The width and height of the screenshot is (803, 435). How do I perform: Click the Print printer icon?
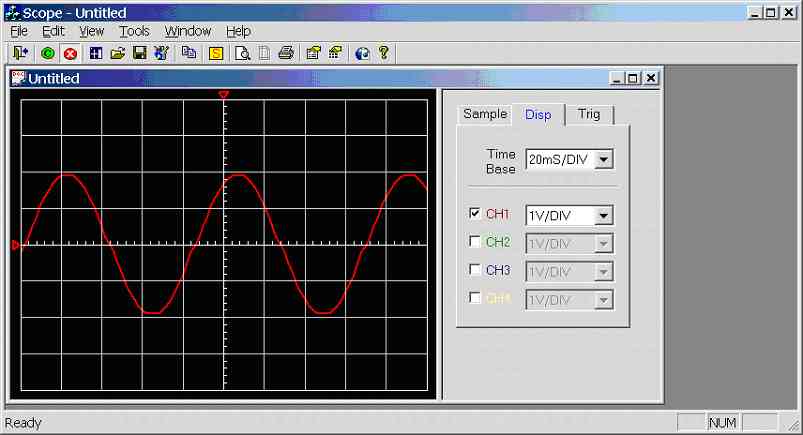pyautogui.click(x=286, y=53)
